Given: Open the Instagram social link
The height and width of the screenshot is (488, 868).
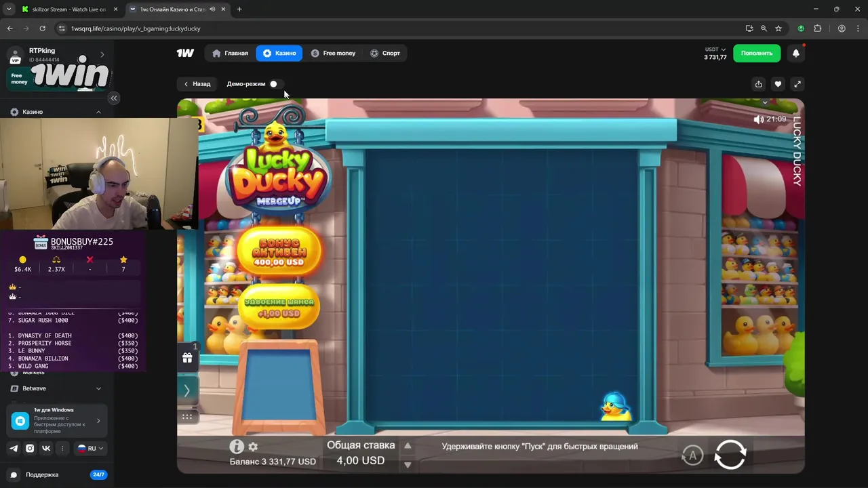Looking at the screenshot, I should click(x=30, y=448).
